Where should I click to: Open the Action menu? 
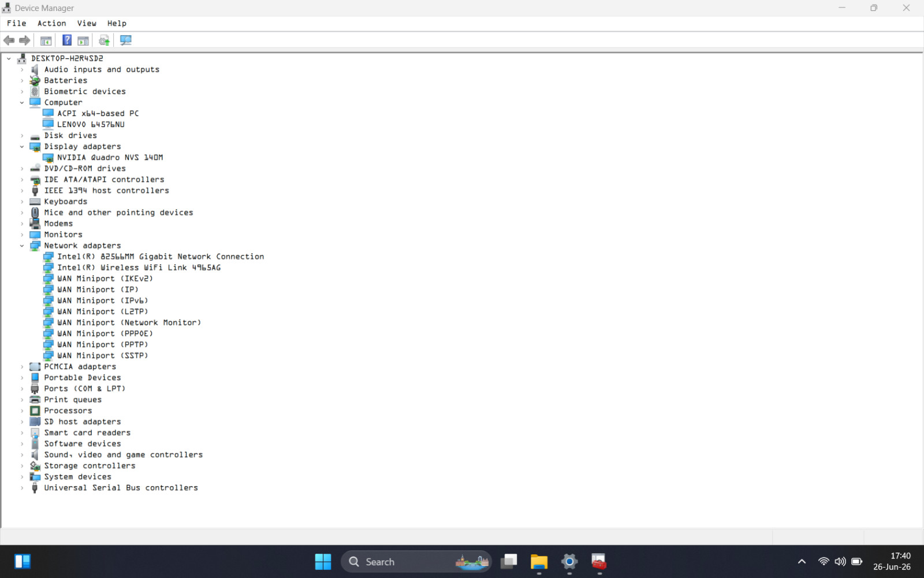point(51,23)
